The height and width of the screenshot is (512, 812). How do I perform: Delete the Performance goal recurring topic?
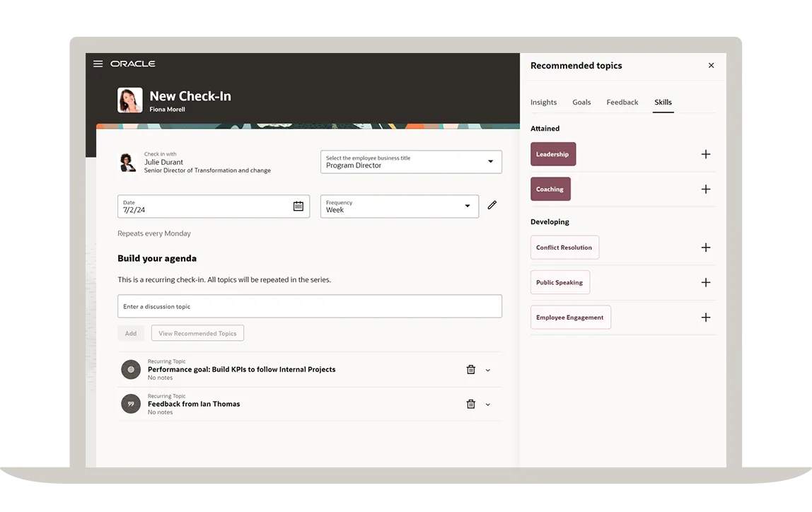coord(471,370)
